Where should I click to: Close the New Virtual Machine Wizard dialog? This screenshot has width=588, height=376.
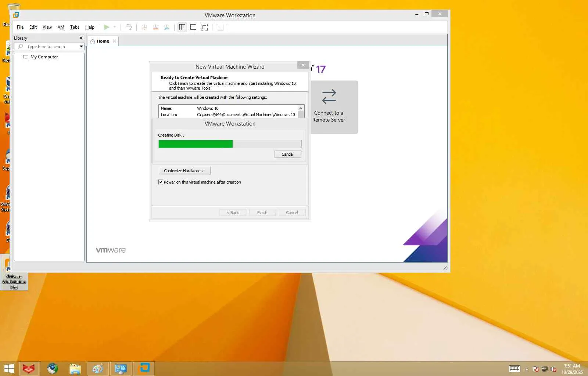[303, 65]
